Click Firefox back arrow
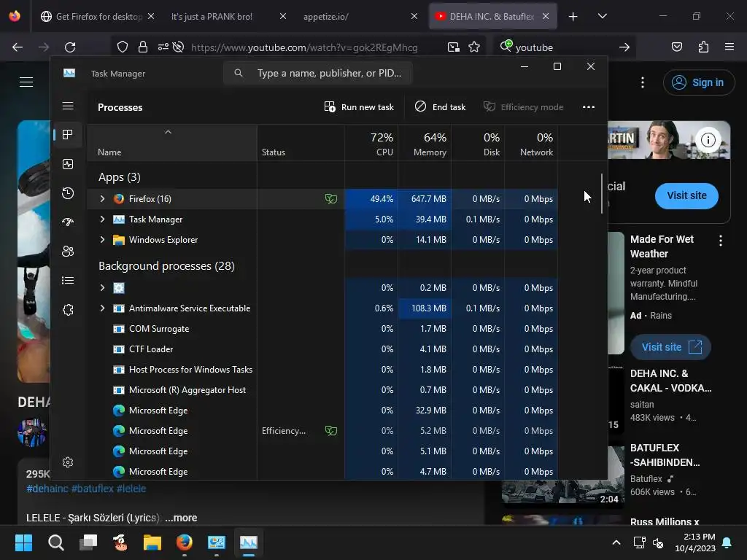The image size is (747, 560). tap(18, 47)
